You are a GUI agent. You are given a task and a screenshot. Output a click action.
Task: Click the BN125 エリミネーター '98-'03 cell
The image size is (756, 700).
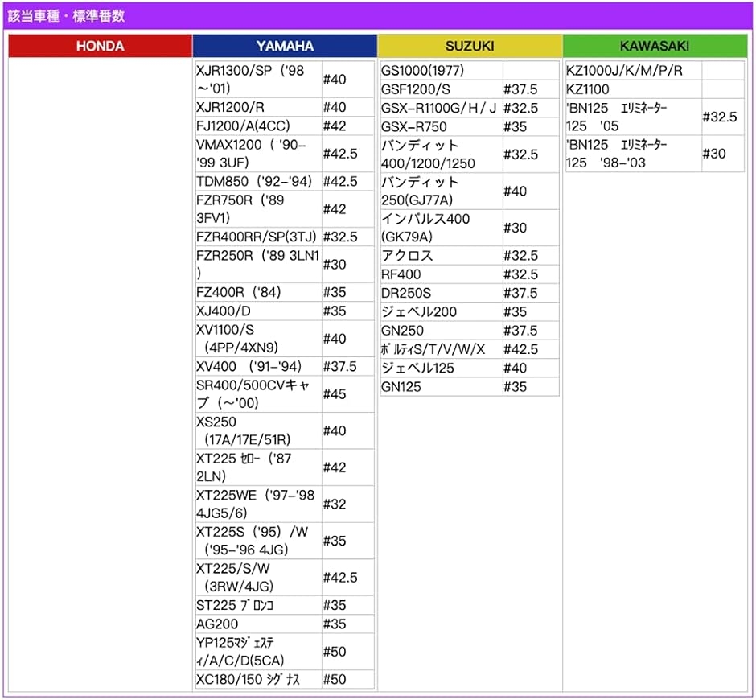click(x=633, y=154)
